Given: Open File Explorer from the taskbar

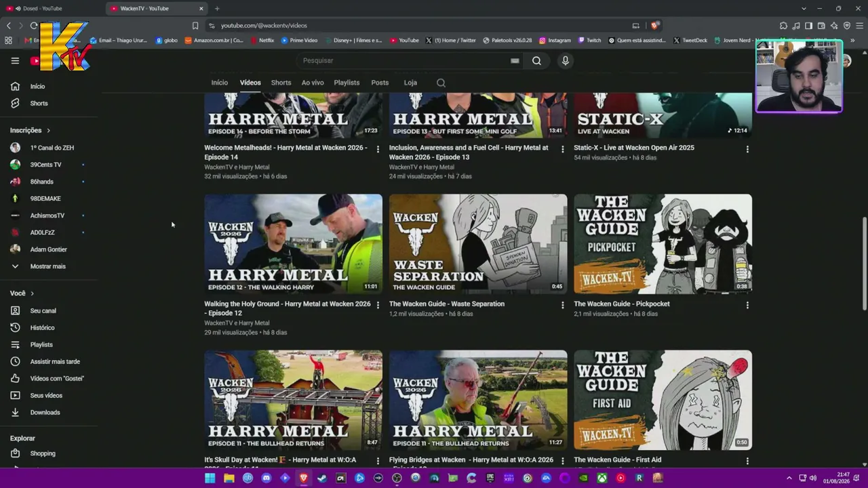Looking at the screenshot, I should point(229,478).
